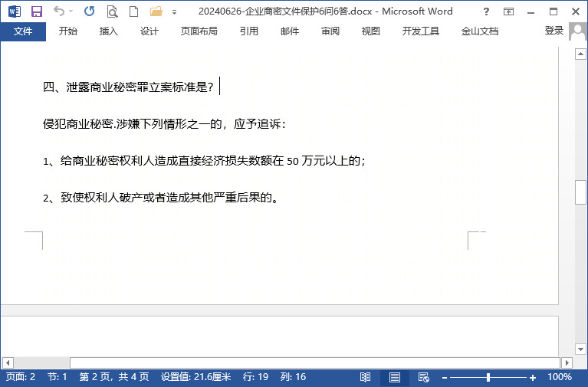Viewport: 588px width, 387px height.
Task: Switch to the 开始 ribbon tab
Action: pos(68,31)
